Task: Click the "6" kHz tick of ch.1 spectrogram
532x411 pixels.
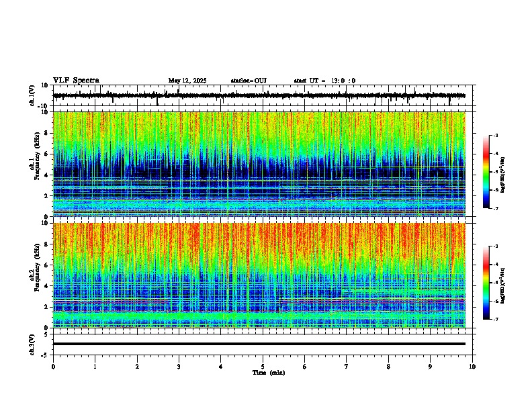Action: pyautogui.click(x=46, y=154)
